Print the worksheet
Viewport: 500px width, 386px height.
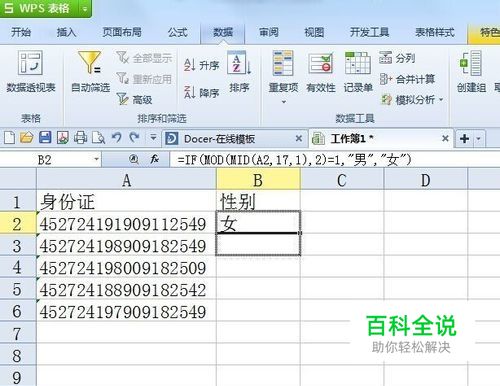(x=80, y=138)
